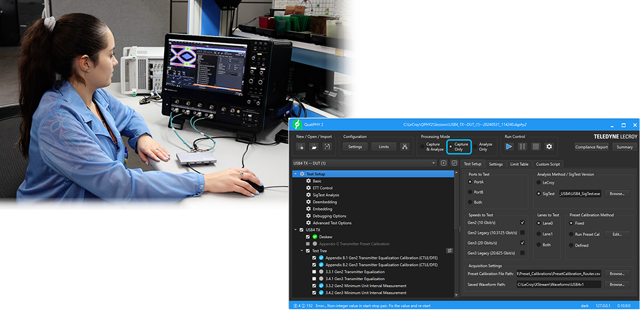Select PortB under Ports to Test
Viewport: 644px width, 313px height.
click(x=470, y=192)
